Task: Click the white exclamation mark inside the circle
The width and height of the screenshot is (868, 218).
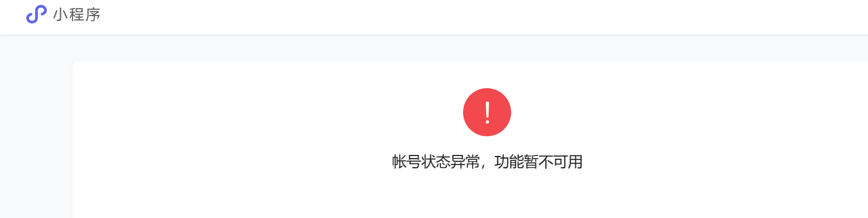Action: pos(487,112)
